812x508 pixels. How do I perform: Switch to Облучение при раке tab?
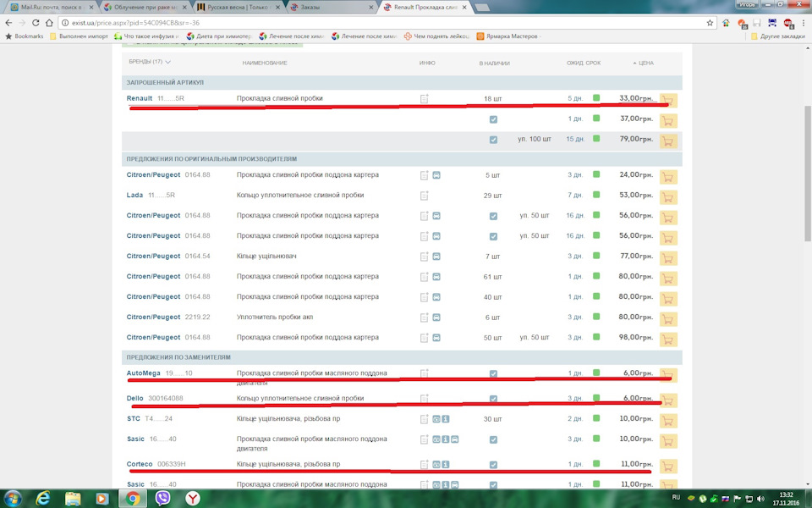[145, 8]
